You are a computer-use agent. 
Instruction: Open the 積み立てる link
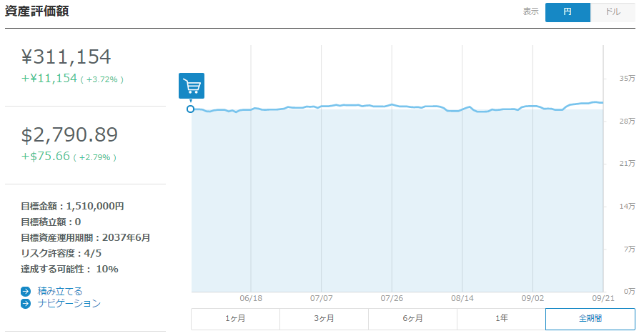click(60, 291)
